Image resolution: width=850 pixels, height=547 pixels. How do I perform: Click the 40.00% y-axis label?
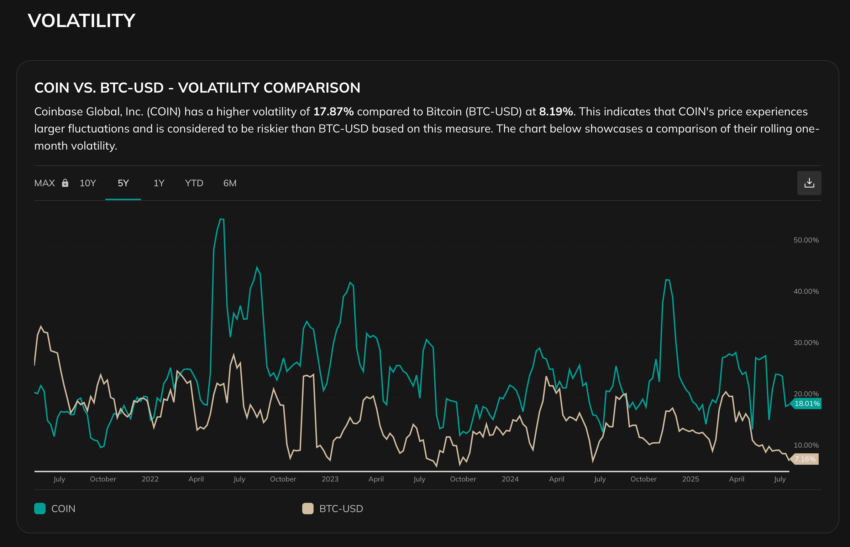point(806,292)
